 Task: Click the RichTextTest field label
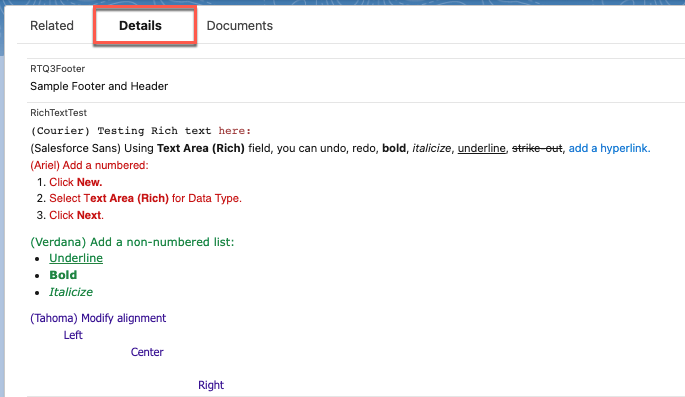(58, 113)
